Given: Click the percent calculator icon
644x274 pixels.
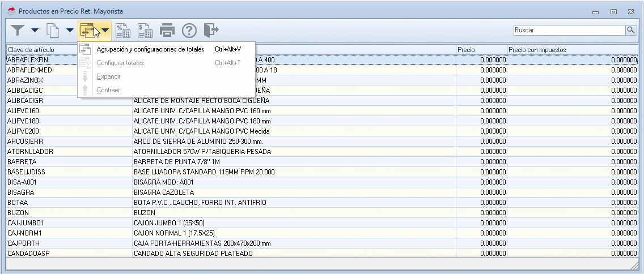Looking at the screenshot, I should pyautogui.click(x=123, y=29).
